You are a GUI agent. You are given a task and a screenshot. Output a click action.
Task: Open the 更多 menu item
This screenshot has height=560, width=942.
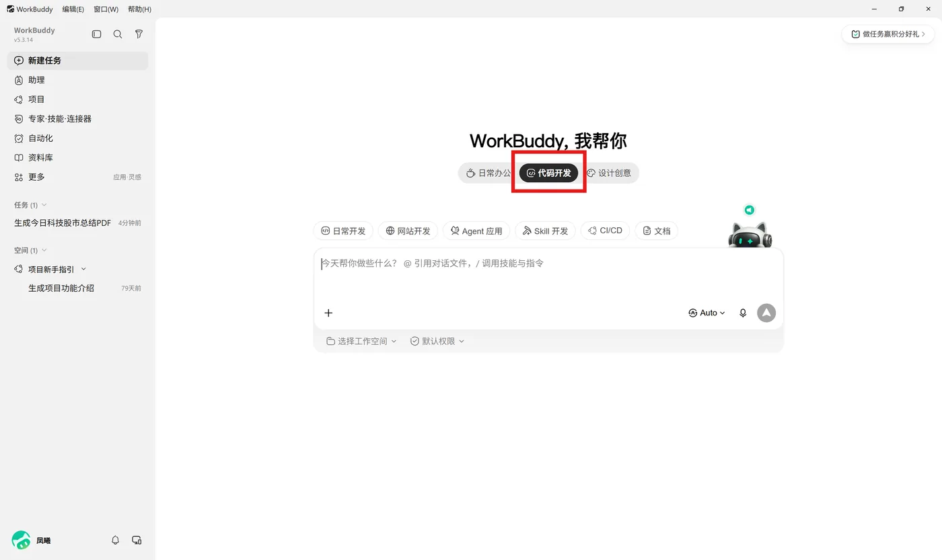tap(77, 177)
